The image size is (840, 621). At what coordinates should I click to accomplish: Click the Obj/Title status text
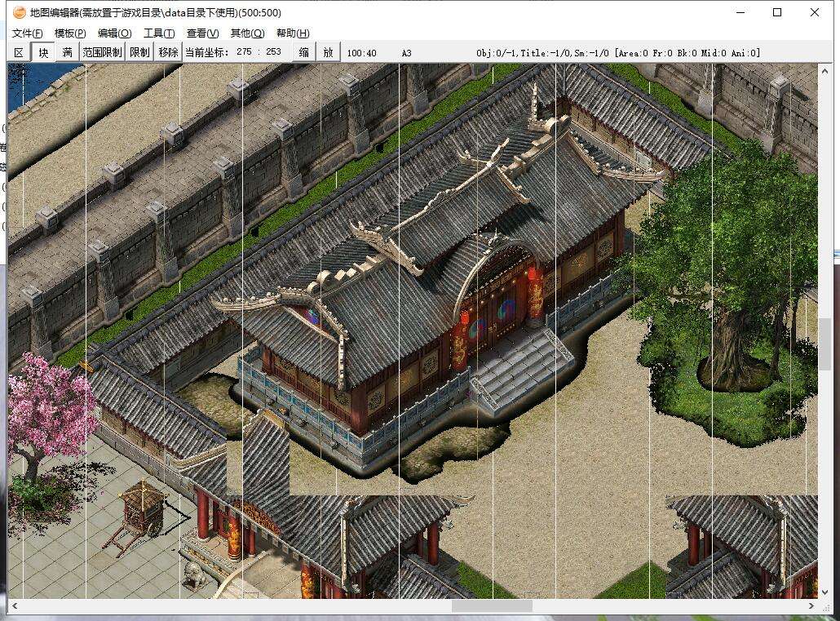pos(618,52)
